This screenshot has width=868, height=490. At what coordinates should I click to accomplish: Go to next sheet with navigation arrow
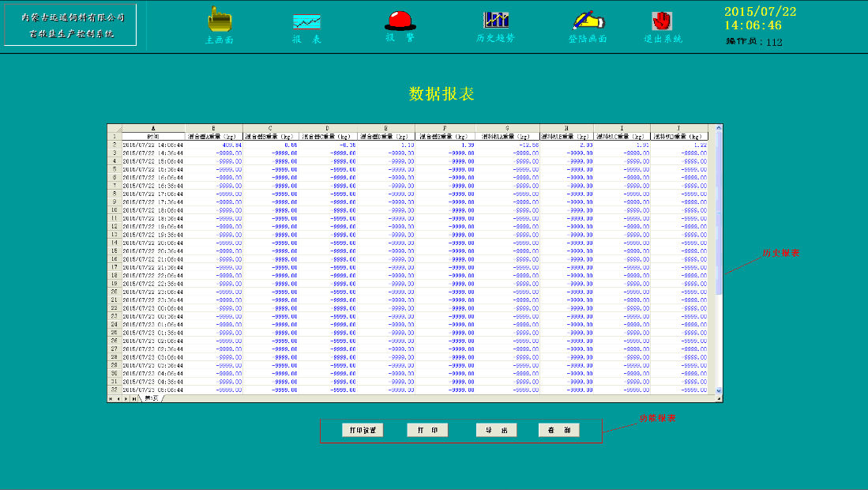(x=126, y=398)
